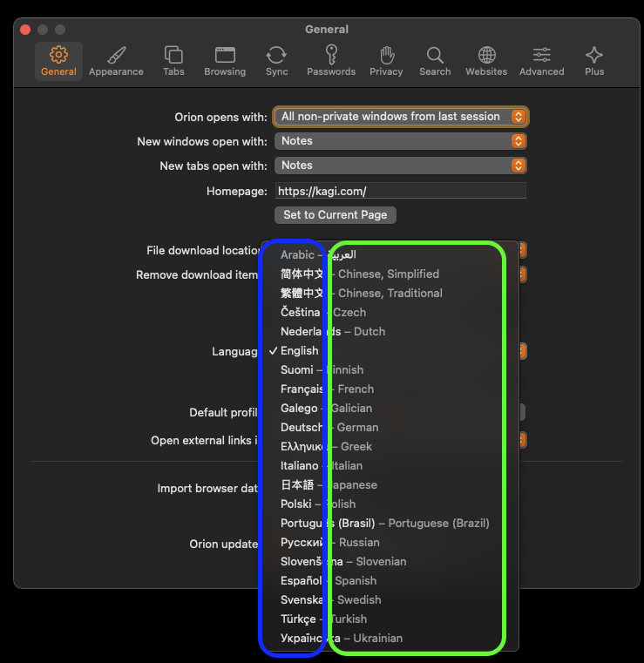The image size is (644, 663).
Task: Click the Homepage URL text field
Action: [400, 191]
